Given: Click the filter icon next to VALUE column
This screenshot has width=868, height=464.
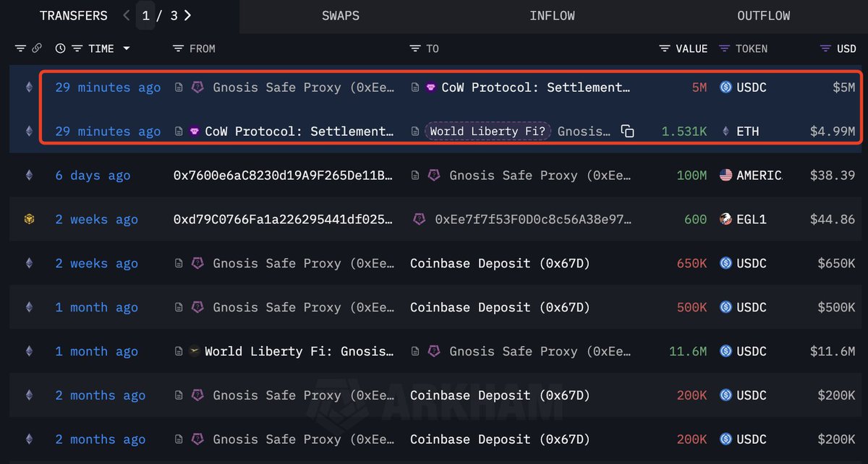Looking at the screenshot, I should (665, 48).
